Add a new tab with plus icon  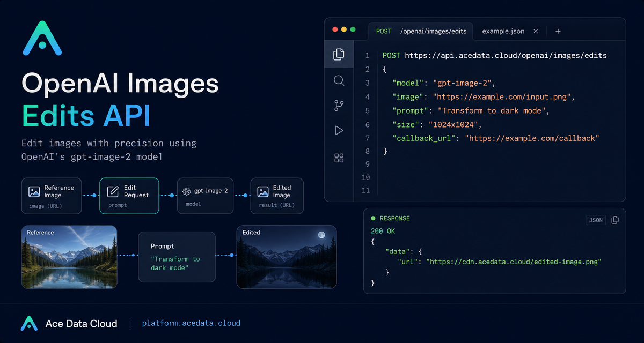coord(558,31)
